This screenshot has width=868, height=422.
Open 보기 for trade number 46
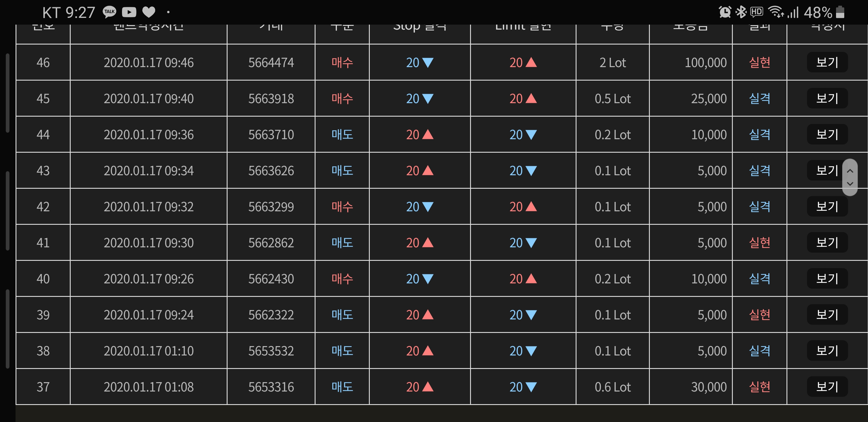[x=827, y=62]
